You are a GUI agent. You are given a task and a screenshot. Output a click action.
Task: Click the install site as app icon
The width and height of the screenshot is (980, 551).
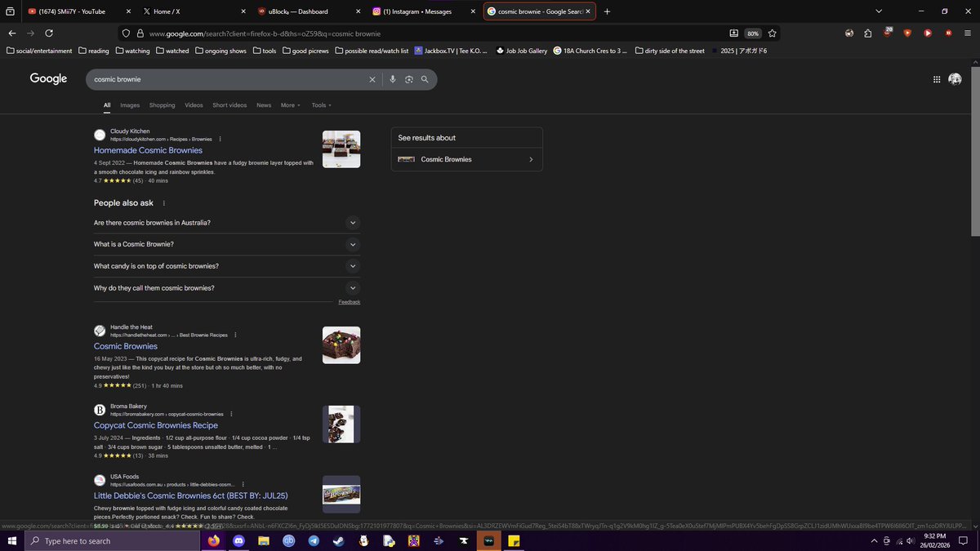pyautogui.click(x=733, y=33)
